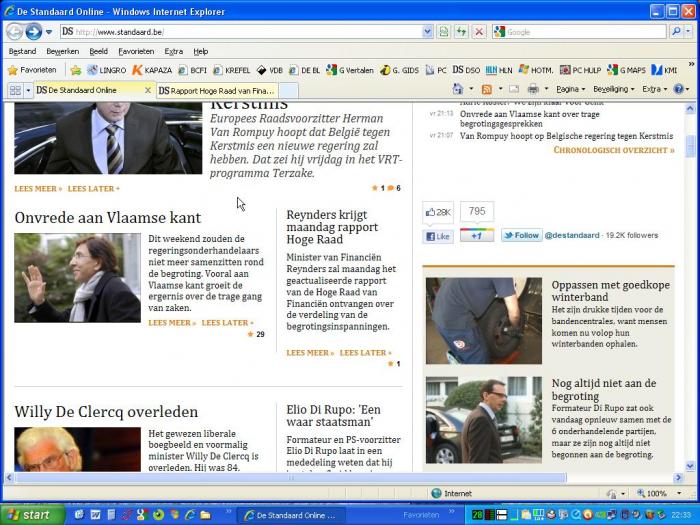Open KAPAZA favorite link
The height and width of the screenshot is (525, 700).
[152, 70]
